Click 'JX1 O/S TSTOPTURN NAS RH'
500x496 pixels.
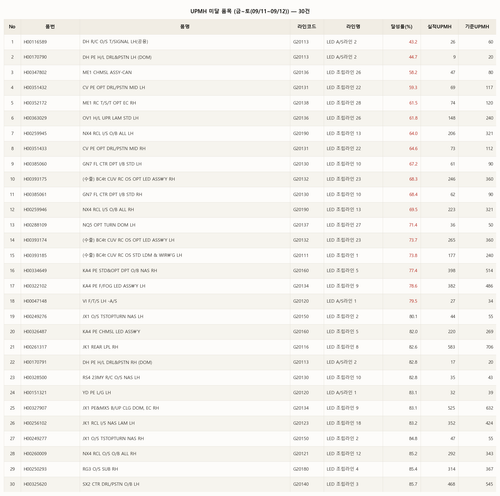113,438
